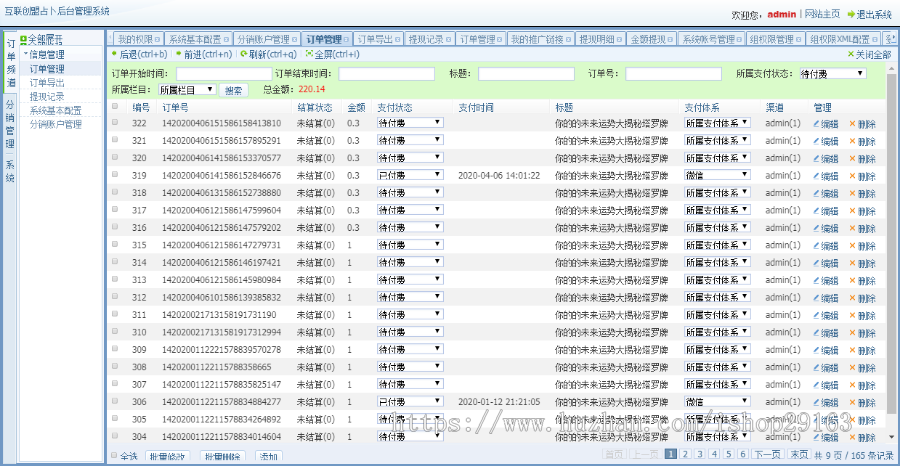This screenshot has width=900, height=466.
Task: Check the checkbox for order 307
Action: coord(115,383)
